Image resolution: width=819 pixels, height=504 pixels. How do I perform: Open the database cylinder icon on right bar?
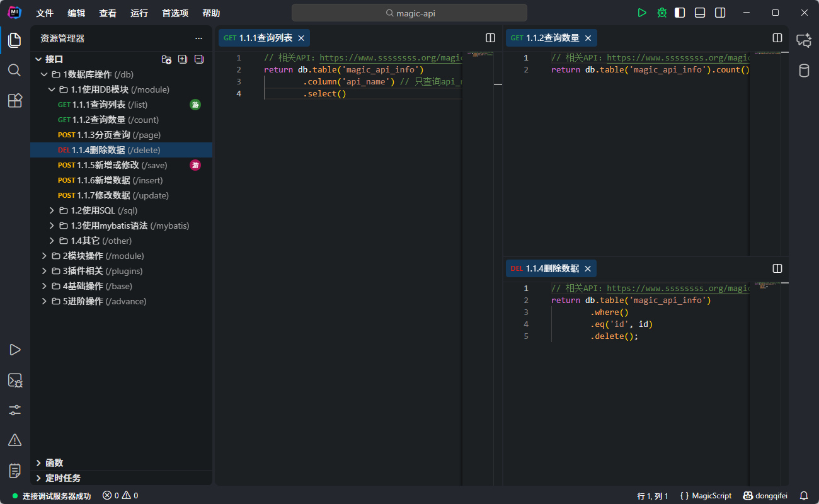804,71
